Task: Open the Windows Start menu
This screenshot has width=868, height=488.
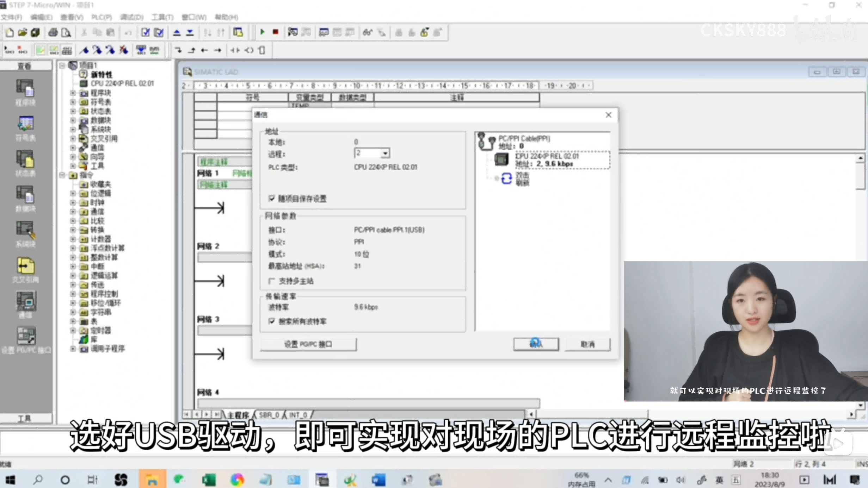Action: (10, 480)
